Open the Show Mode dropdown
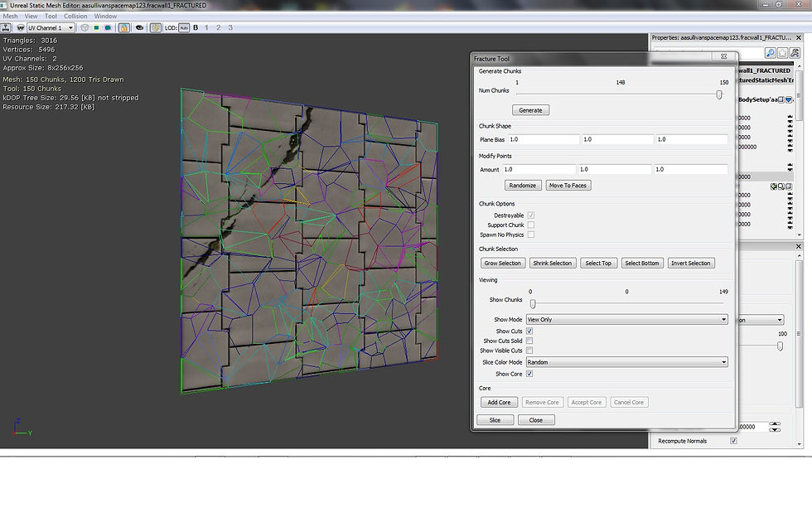This screenshot has height=508, width=812. (x=627, y=320)
